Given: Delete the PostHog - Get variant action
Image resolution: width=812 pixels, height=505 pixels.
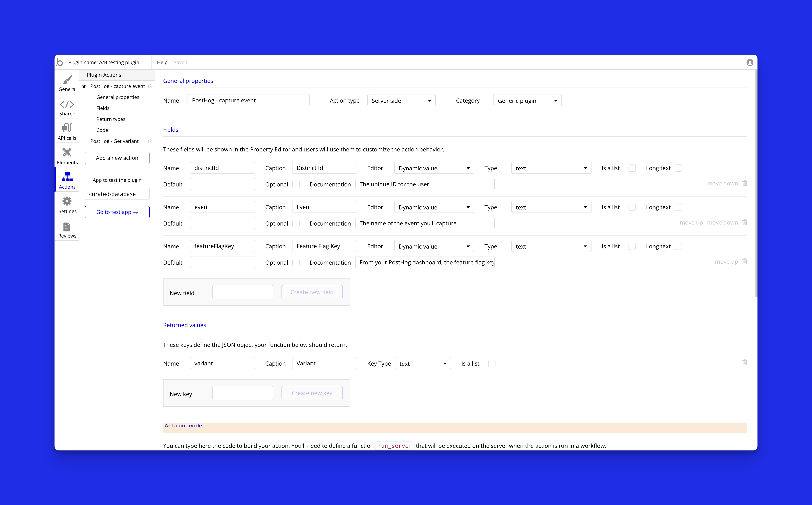Looking at the screenshot, I should tap(150, 141).
